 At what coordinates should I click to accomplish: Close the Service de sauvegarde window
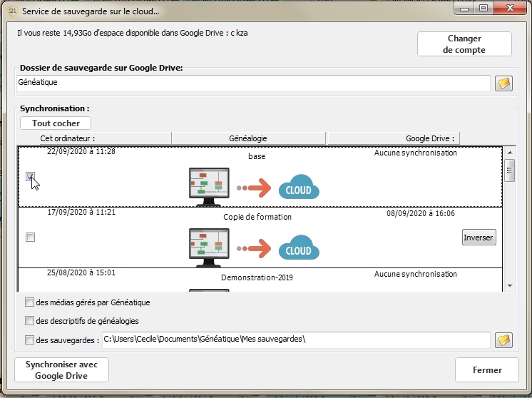[510, 8]
